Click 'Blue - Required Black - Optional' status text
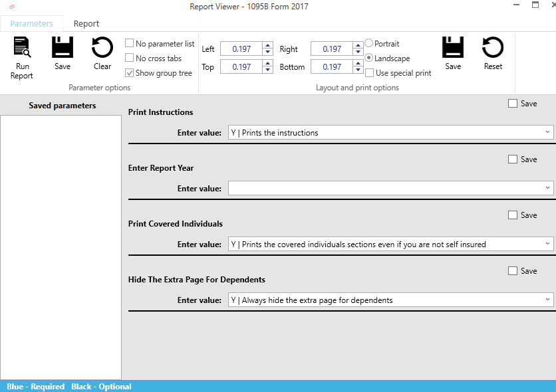The image size is (556, 392). pyautogui.click(x=69, y=386)
